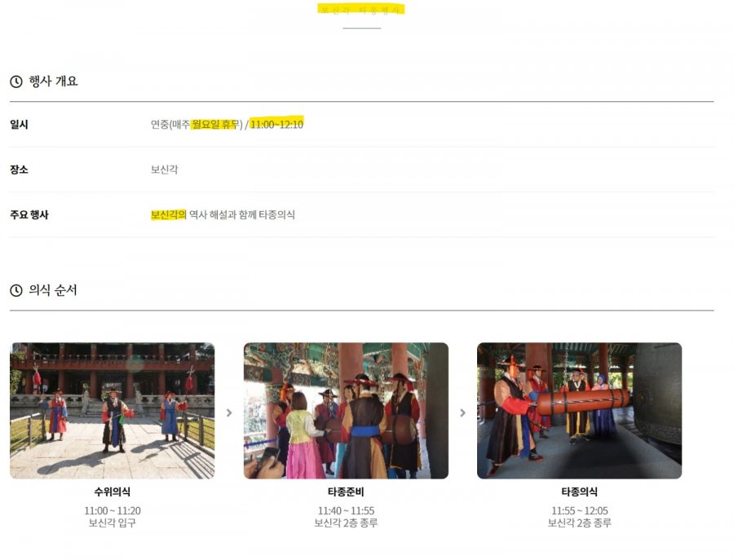The width and height of the screenshot is (734, 560).
Task: Click the 주요 행사 row label
Action: click(29, 215)
